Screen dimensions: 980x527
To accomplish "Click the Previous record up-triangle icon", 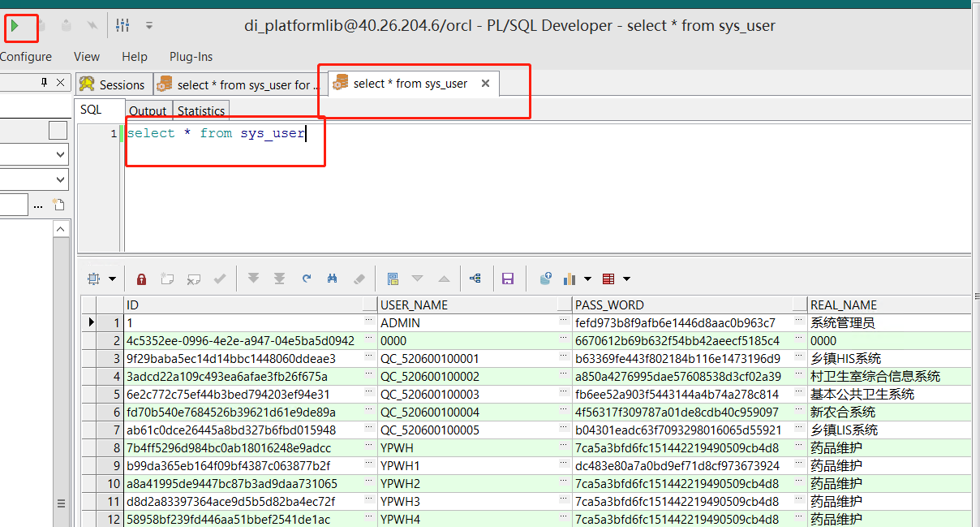I will coord(444,279).
